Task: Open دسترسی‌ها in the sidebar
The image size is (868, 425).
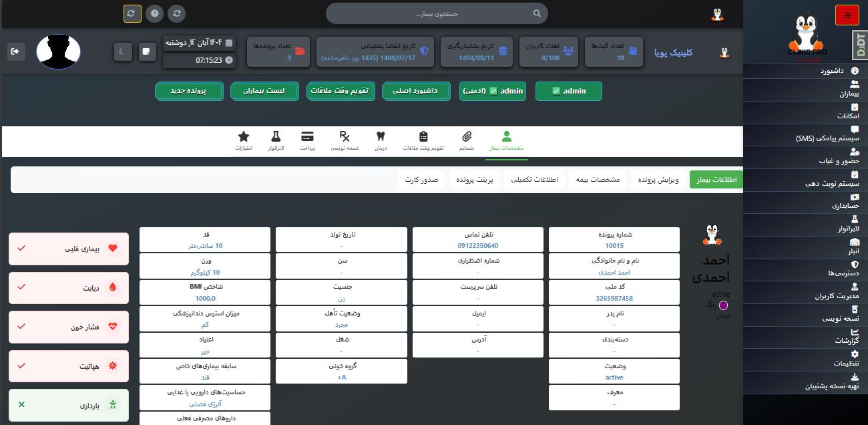Action: pyautogui.click(x=805, y=269)
